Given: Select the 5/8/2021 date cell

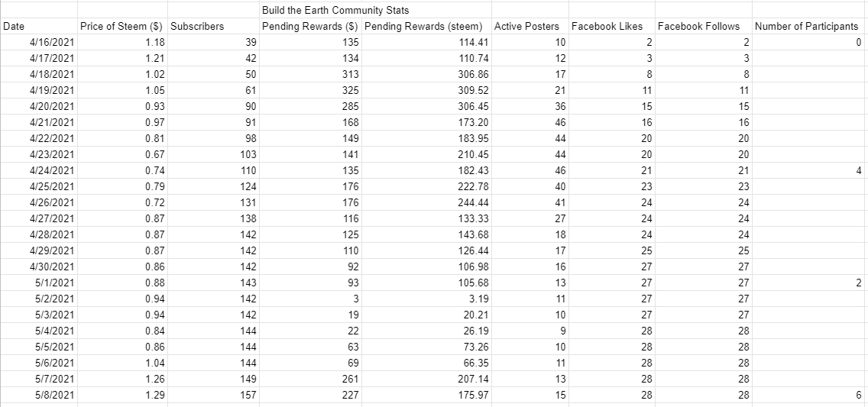Looking at the screenshot, I should point(39,395).
